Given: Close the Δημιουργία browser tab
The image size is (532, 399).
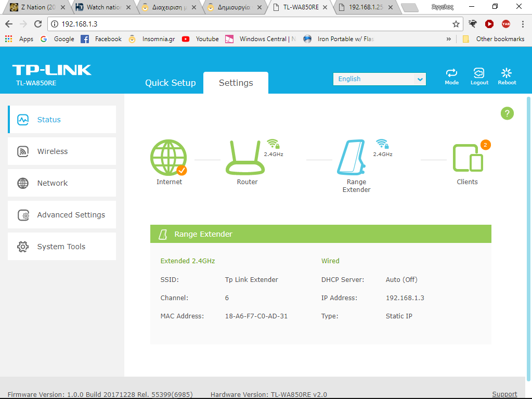Looking at the screenshot, I should tap(259, 7).
